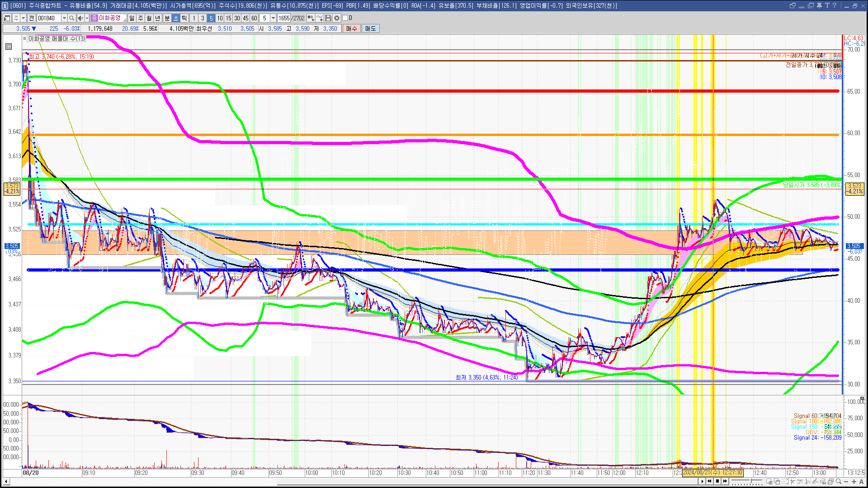Click the help question mark icon
The width and height of the screenshot is (868, 488).
[x=835, y=5]
